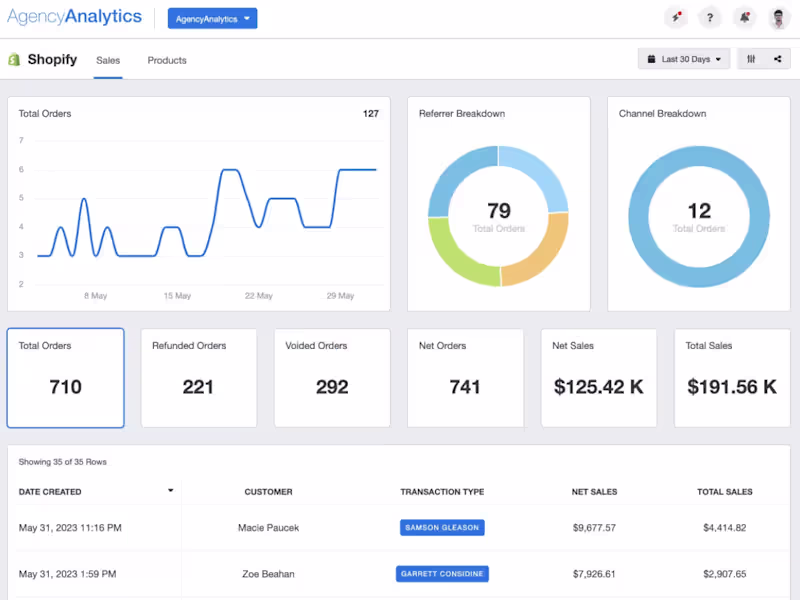Open the user profile avatar
800x600 pixels.
click(779, 18)
